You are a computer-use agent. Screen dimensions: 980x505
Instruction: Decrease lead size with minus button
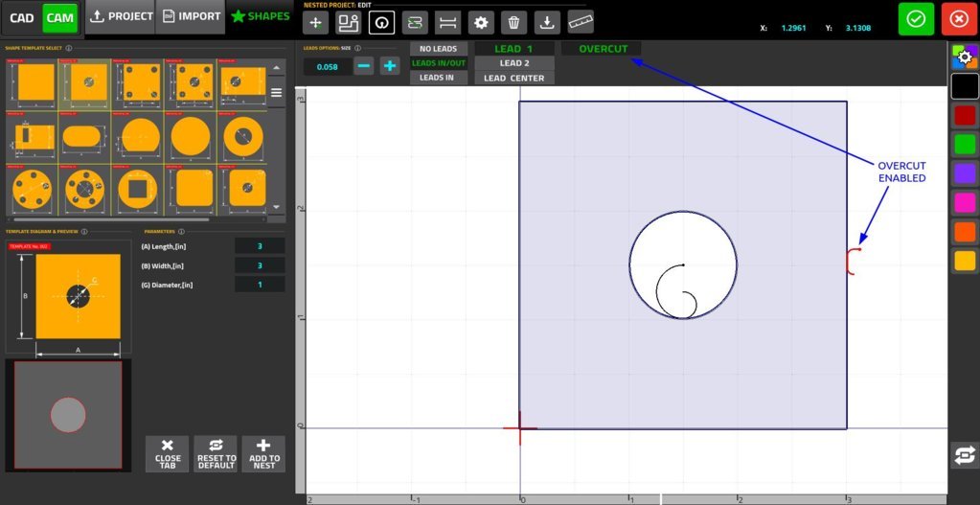tap(364, 65)
